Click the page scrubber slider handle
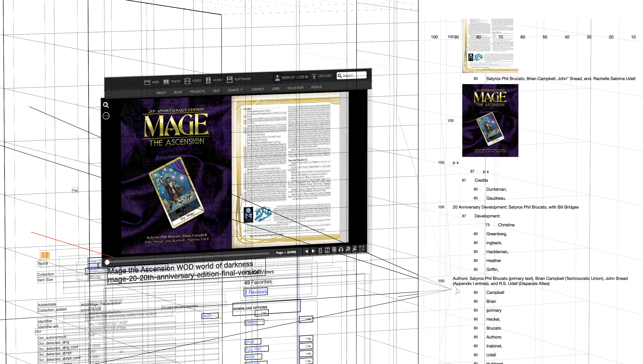Image resolution: width=643 pixels, height=364 pixels. click(x=107, y=262)
